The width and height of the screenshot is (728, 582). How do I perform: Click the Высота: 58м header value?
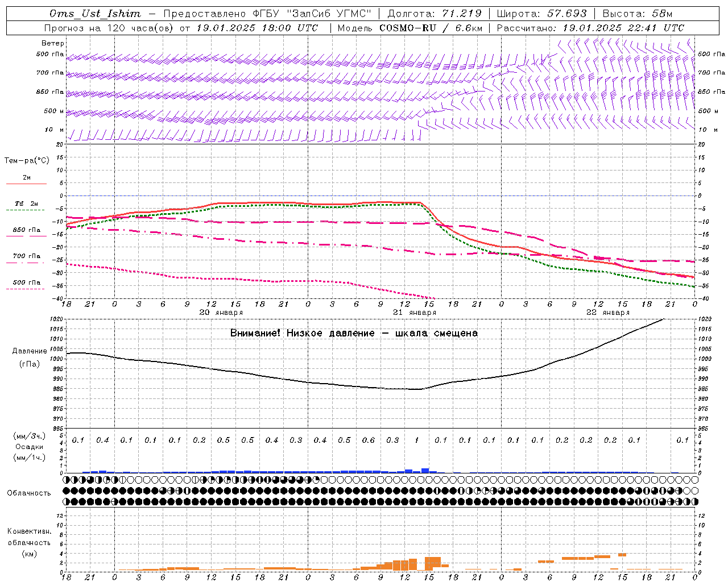tap(637, 14)
